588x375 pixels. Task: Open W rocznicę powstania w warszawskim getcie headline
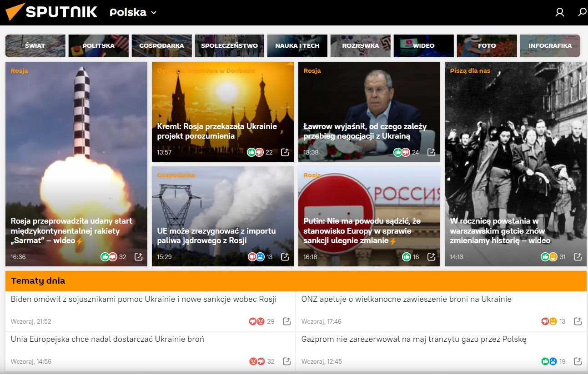click(x=500, y=231)
